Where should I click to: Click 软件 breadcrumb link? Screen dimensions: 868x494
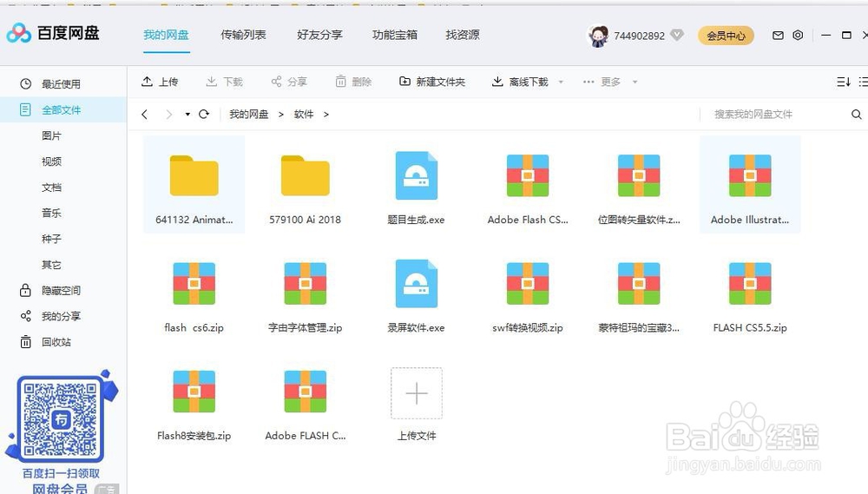[x=303, y=114]
